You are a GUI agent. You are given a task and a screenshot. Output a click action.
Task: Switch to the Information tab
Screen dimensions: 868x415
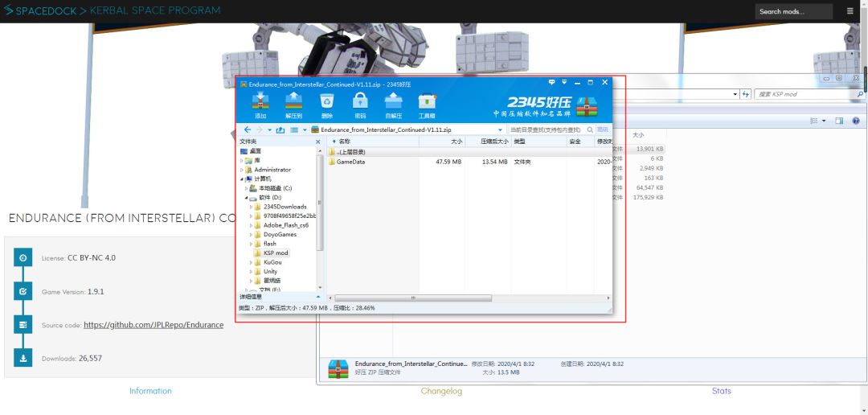pos(150,391)
